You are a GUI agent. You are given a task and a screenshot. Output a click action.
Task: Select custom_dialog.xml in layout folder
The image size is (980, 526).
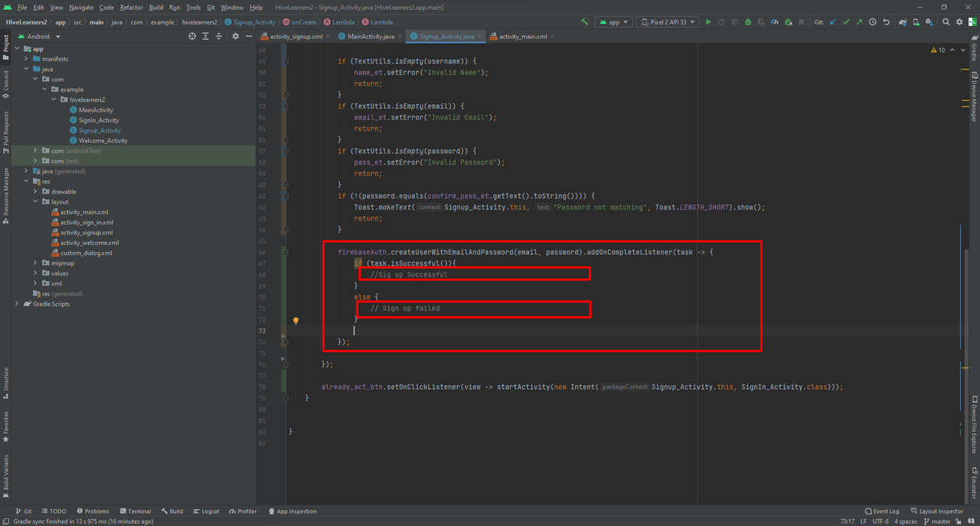click(86, 253)
